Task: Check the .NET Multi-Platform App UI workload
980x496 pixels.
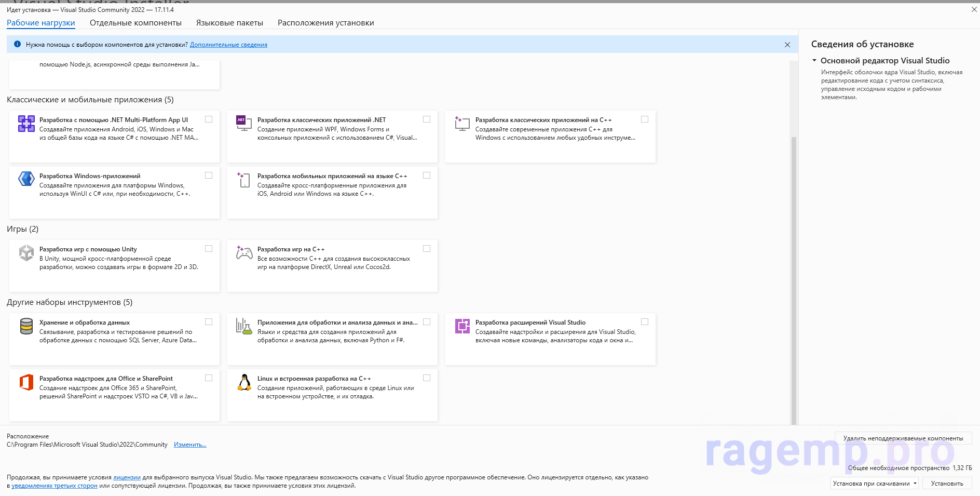Action: click(209, 119)
